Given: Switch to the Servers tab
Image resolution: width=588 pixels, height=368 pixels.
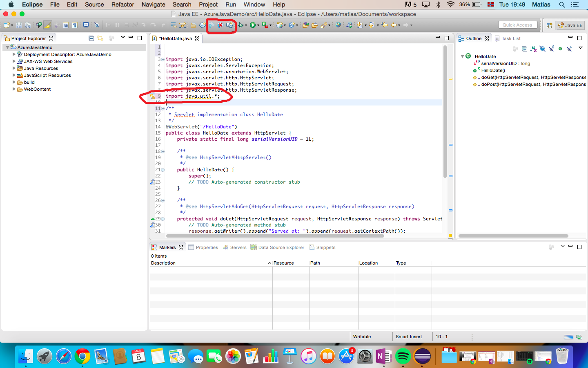Looking at the screenshot, I should point(234,247).
